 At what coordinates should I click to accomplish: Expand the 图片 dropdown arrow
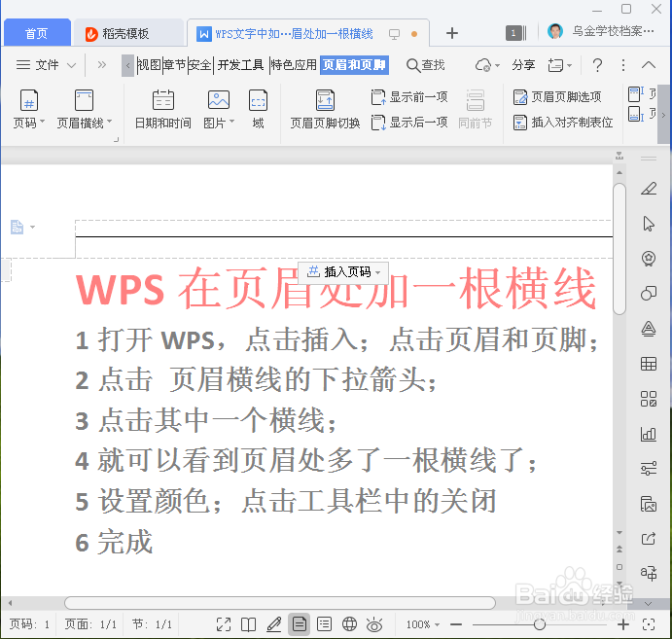click(231, 122)
